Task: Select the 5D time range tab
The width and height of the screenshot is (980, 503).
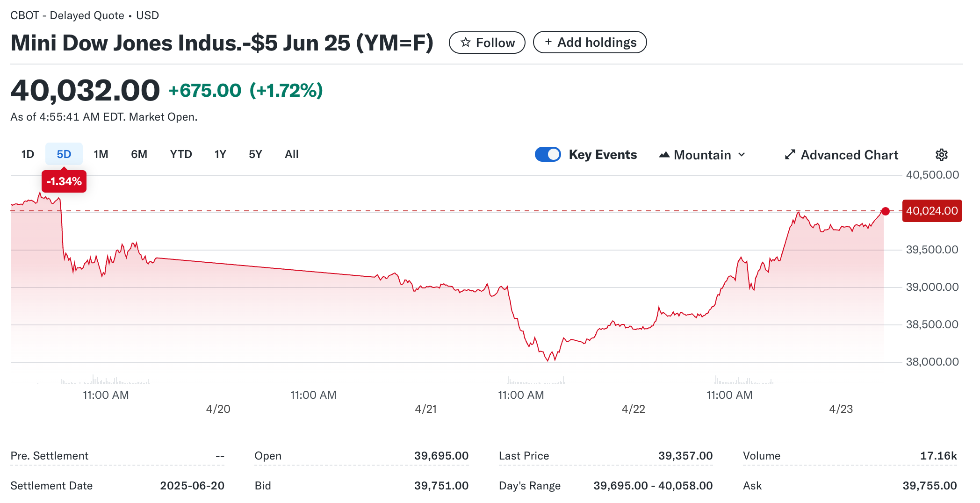Action: click(64, 154)
